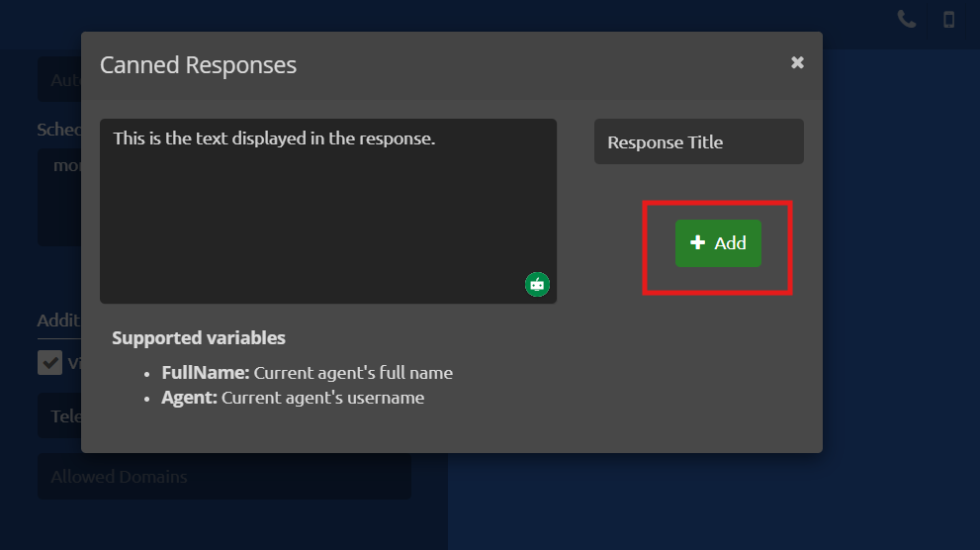Click the dimmed backdrop right of the dialog
Viewport: 980px width, 550px height.
900,297
